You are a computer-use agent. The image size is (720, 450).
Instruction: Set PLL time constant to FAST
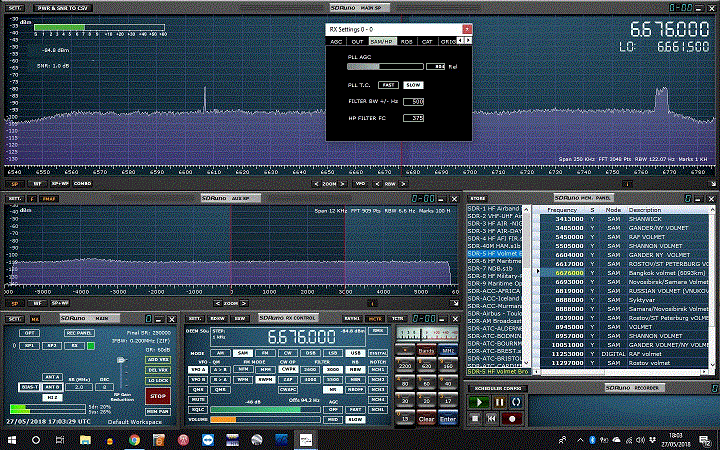coord(388,85)
